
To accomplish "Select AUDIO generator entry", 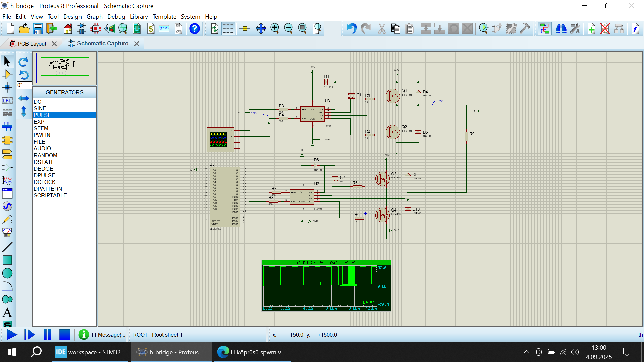I will 64,148.
